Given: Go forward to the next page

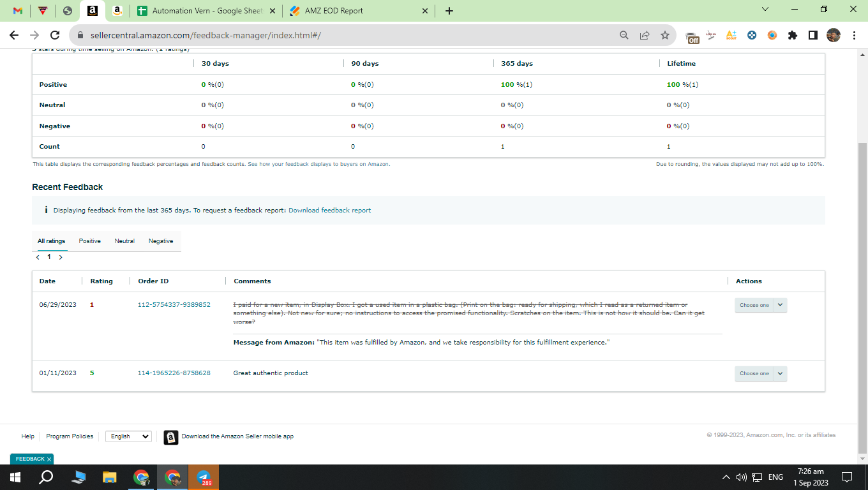Looking at the screenshot, I should point(34,35).
